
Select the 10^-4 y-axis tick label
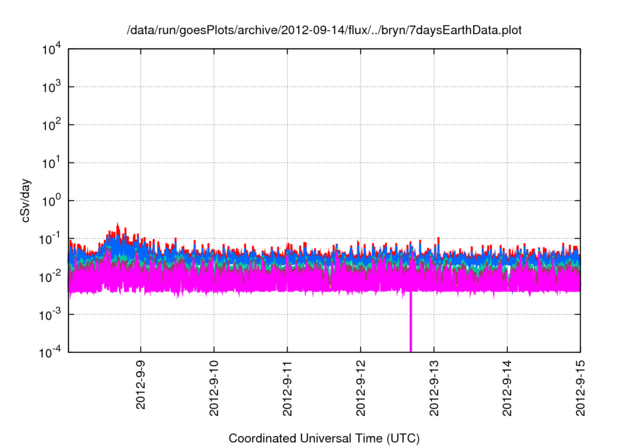[x=49, y=351]
